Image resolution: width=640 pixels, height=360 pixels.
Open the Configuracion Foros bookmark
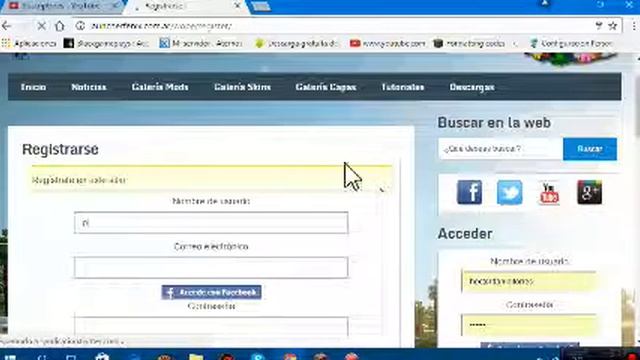[571, 43]
